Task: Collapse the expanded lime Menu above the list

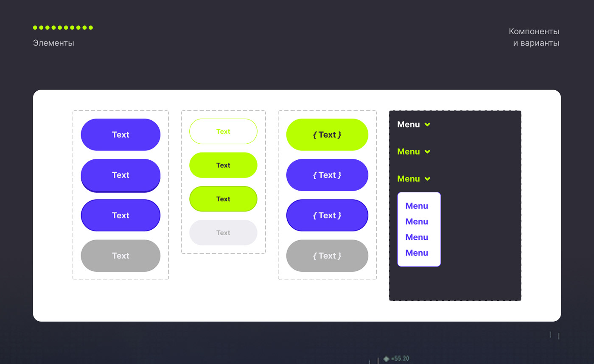Action: tap(408, 179)
